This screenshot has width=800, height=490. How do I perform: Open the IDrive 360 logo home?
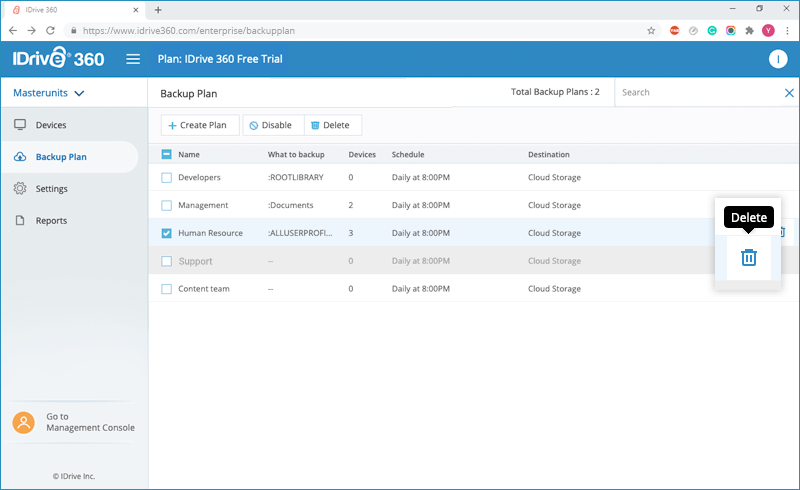click(58, 58)
